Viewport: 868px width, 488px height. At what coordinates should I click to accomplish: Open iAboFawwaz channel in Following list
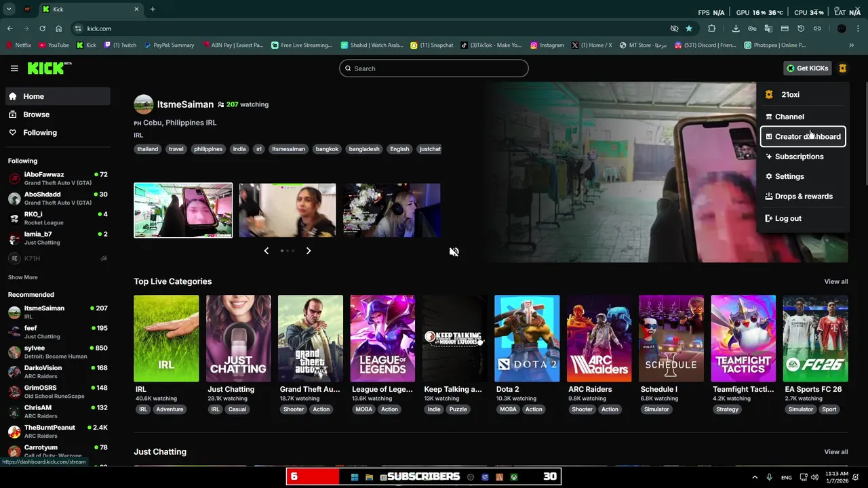click(58, 178)
